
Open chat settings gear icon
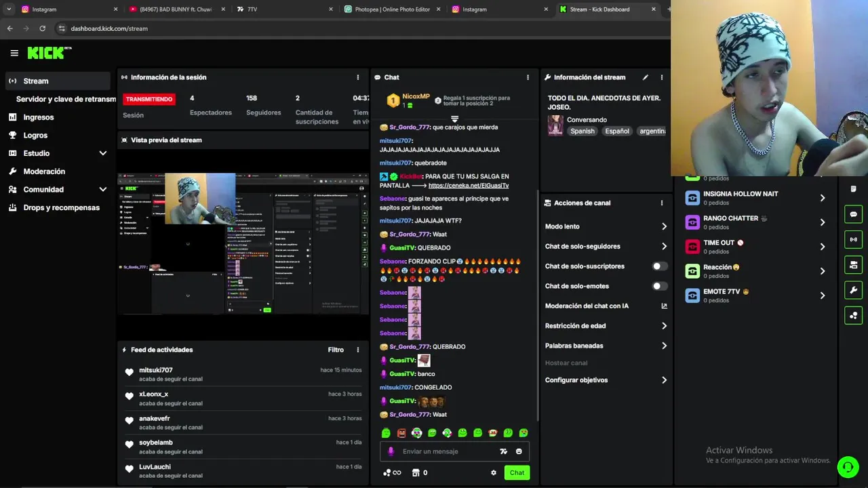[494, 473]
